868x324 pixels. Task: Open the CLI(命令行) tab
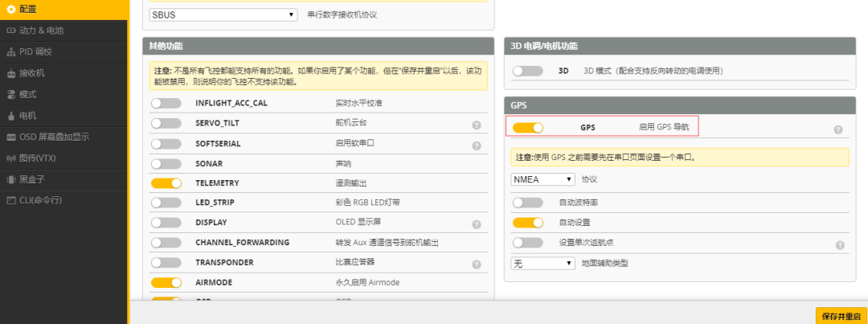(40, 199)
